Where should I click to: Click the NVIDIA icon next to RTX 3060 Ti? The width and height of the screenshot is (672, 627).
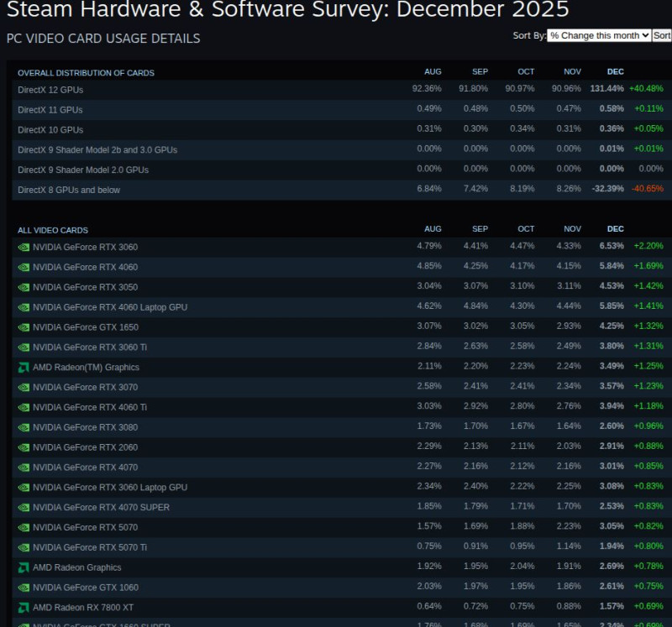click(x=24, y=347)
